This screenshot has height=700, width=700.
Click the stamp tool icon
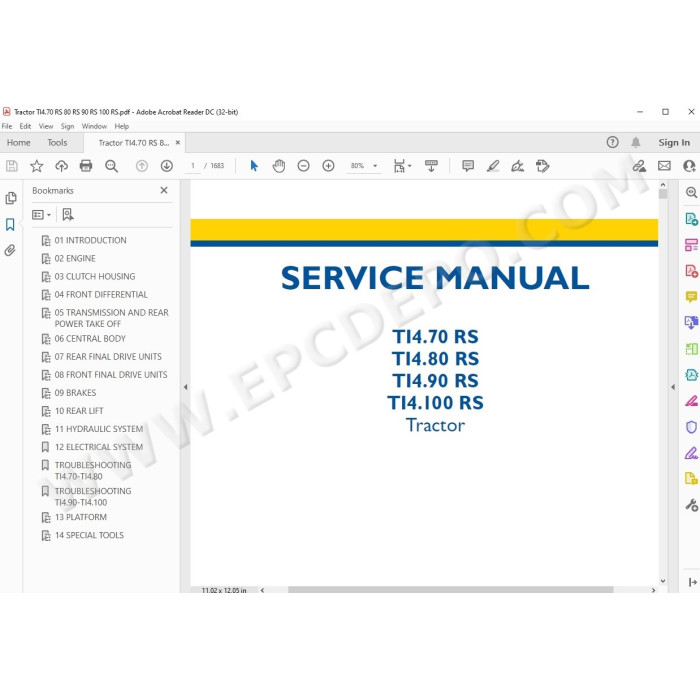tap(542, 166)
